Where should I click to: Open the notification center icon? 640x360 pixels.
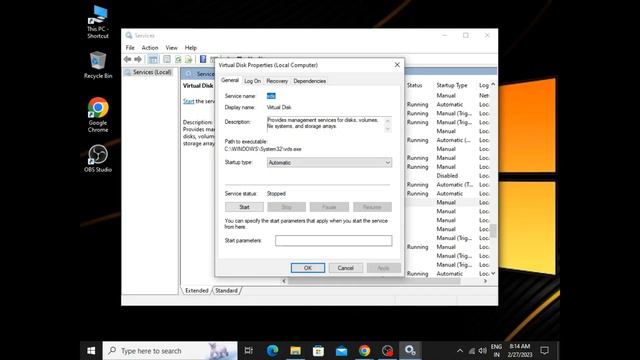[544, 351]
